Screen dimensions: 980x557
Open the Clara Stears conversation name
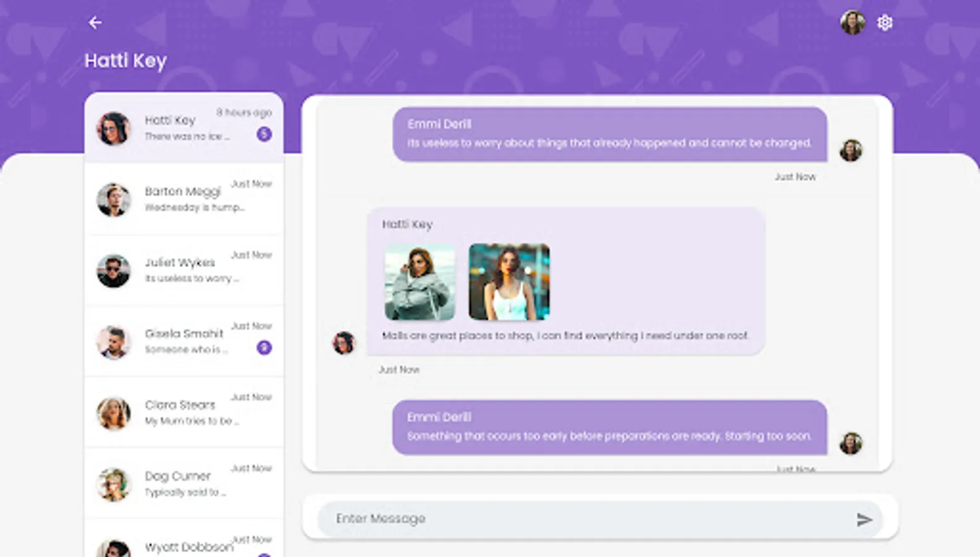[180, 405]
